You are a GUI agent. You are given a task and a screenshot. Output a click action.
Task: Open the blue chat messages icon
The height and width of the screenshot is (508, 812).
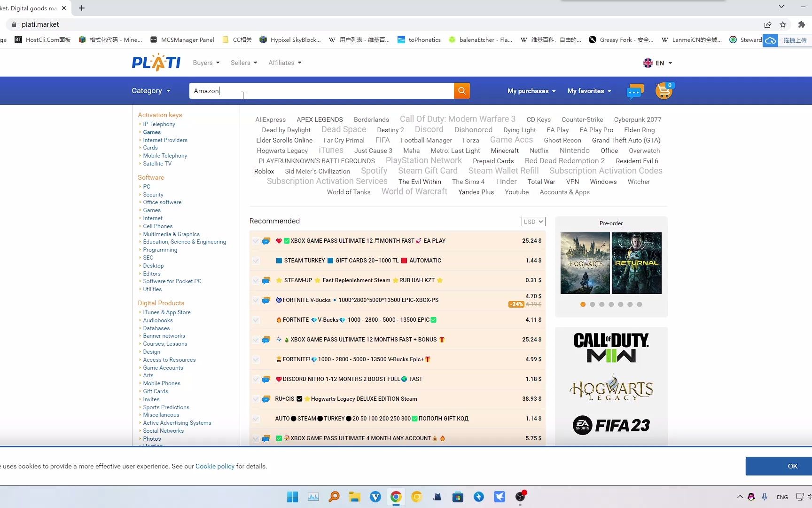635,91
